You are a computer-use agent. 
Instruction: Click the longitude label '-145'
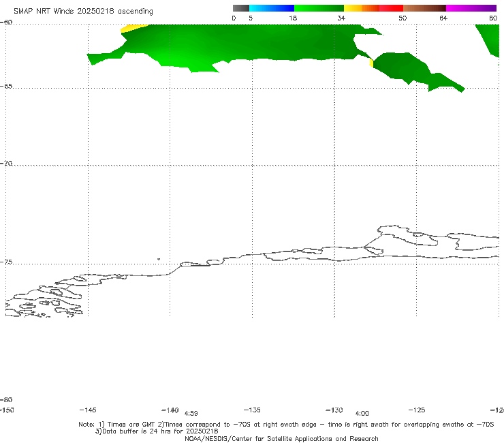tap(88, 410)
